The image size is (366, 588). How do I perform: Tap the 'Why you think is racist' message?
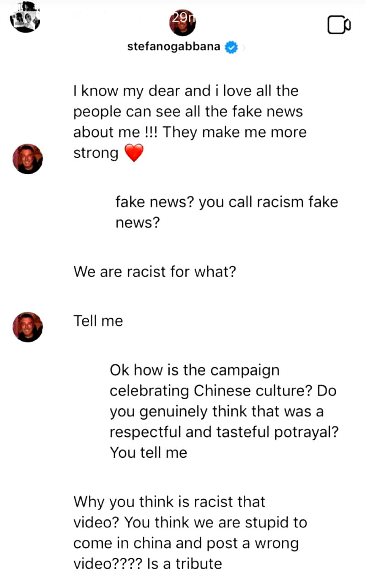190,533
